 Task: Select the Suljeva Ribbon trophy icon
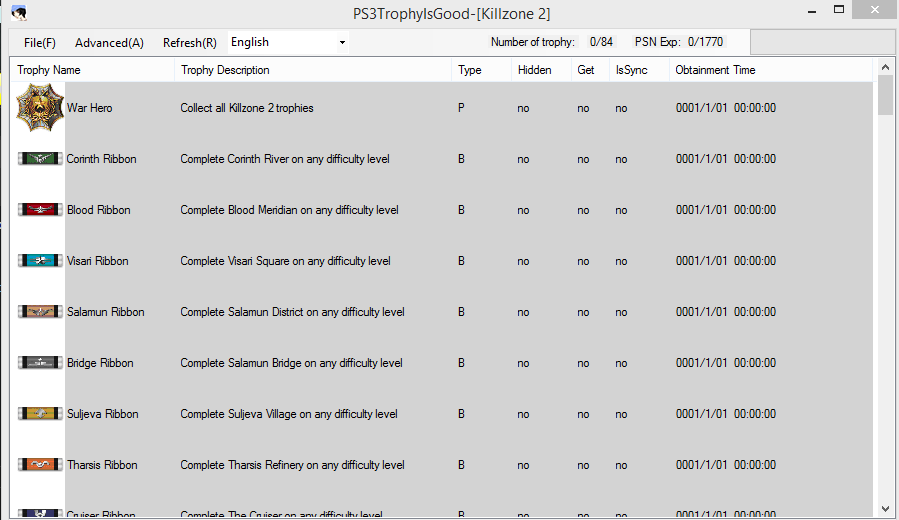tap(40, 414)
